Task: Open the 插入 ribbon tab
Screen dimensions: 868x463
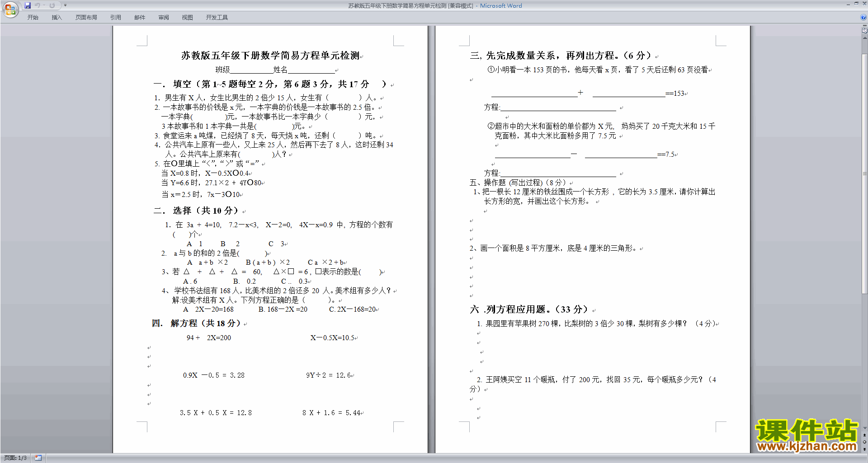Action: pos(57,18)
